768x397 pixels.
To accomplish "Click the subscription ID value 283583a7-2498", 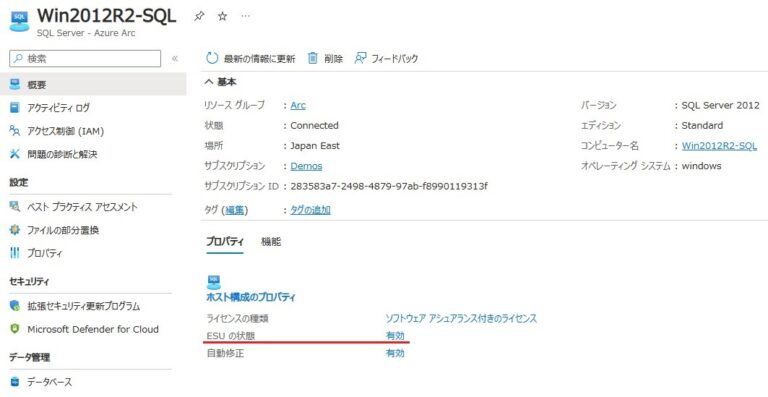I will 389,186.
